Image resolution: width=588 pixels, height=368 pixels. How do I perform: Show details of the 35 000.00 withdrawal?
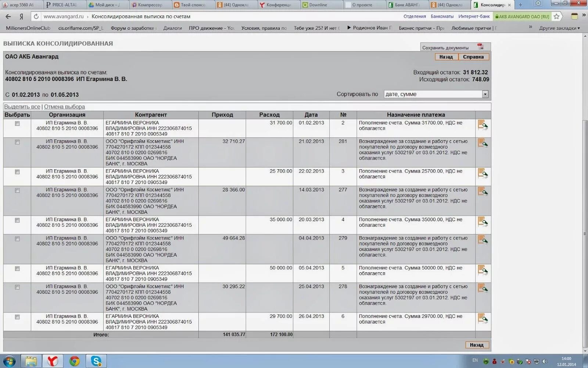[x=483, y=222]
